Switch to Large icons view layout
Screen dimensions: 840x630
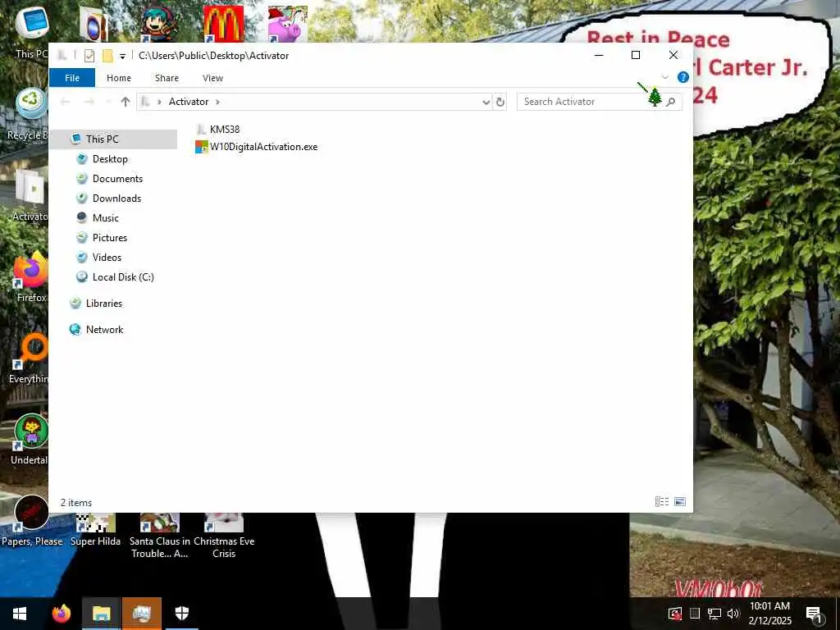click(680, 502)
